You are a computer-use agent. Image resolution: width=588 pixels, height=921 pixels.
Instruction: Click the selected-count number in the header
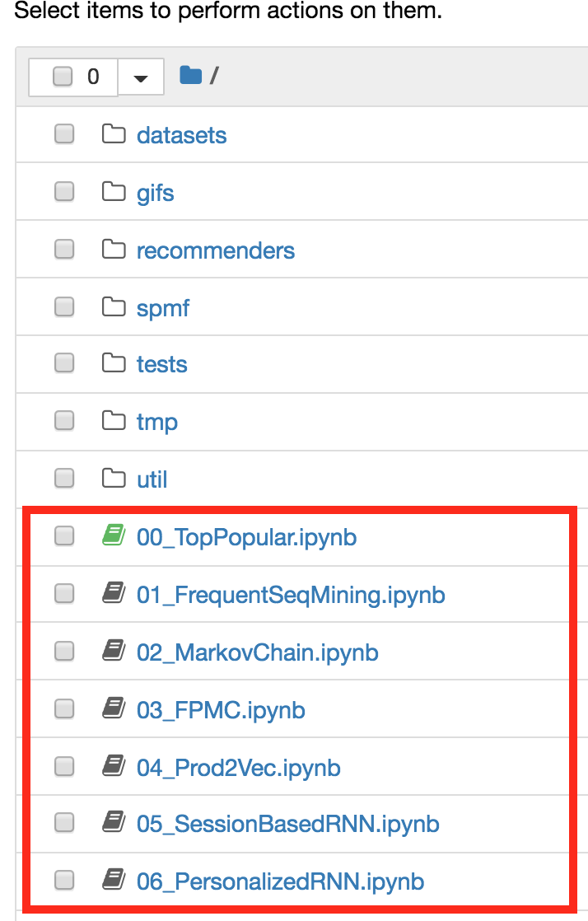pyautogui.click(x=93, y=77)
